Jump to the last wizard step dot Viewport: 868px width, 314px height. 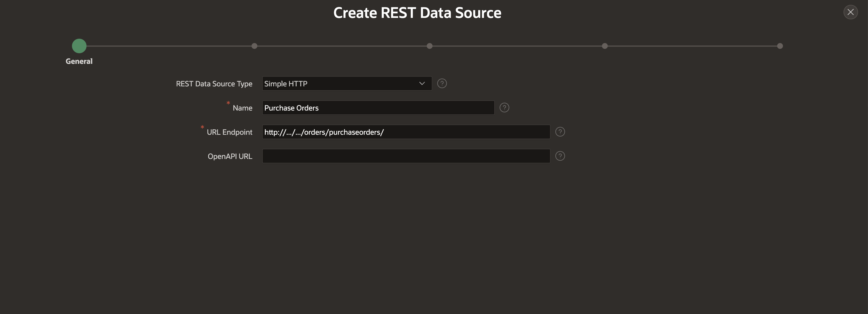[780, 46]
